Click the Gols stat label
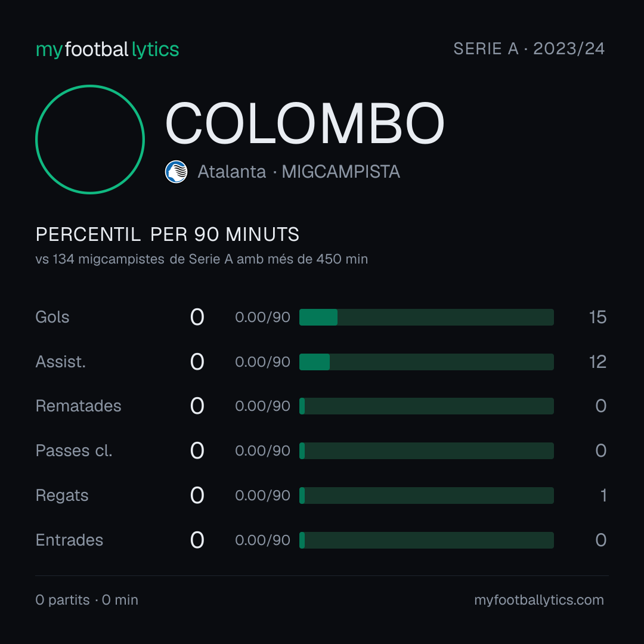This screenshot has height=644, width=644. (x=52, y=317)
